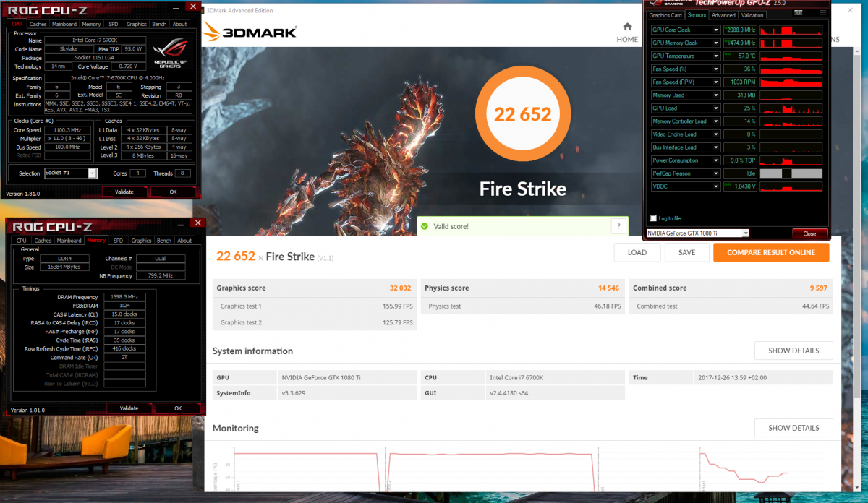868x503 pixels.
Task: Open the GPU Memory Clock sensor dropdown
Action: (x=717, y=43)
